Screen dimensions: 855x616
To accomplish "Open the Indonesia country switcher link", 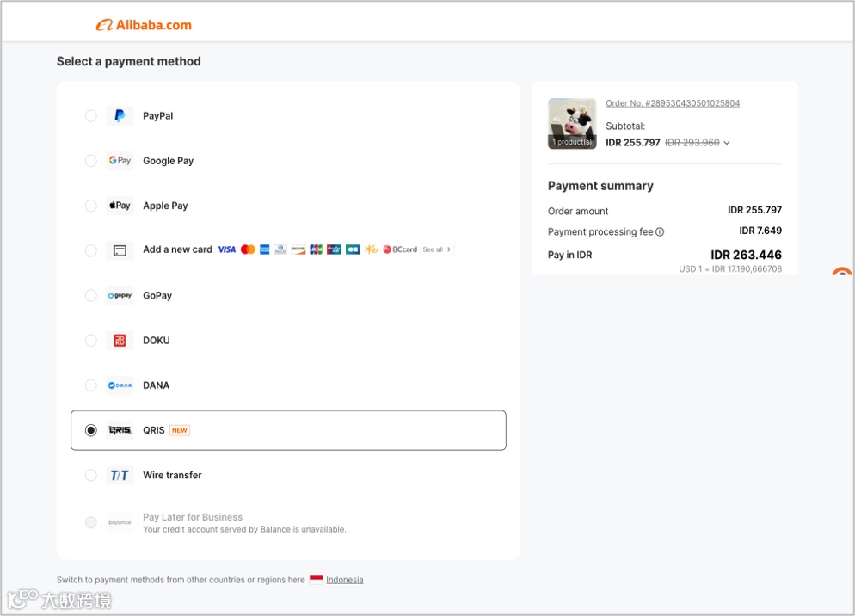I will (344, 580).
